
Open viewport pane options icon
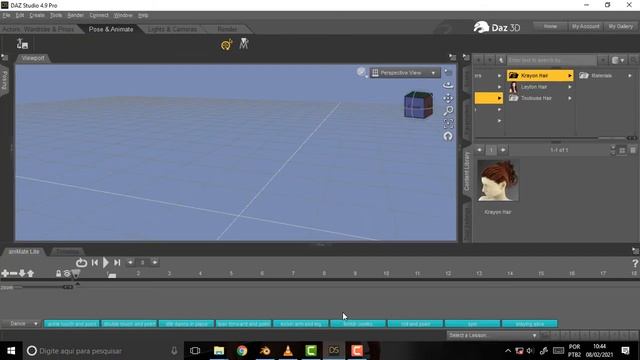pos(452,58)
